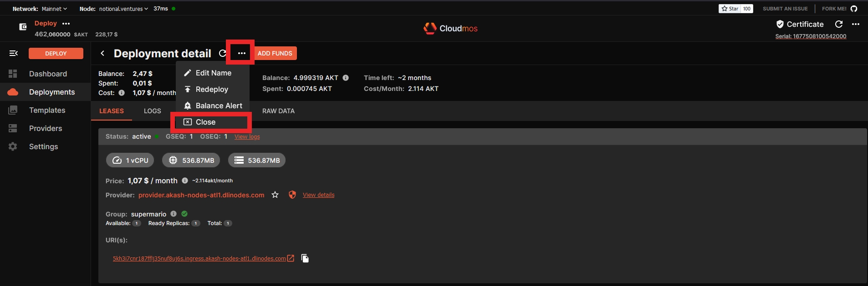Click the storage 536.87MB chip with disk icon
The image size is (868, 286).
(x=257, y=160)
